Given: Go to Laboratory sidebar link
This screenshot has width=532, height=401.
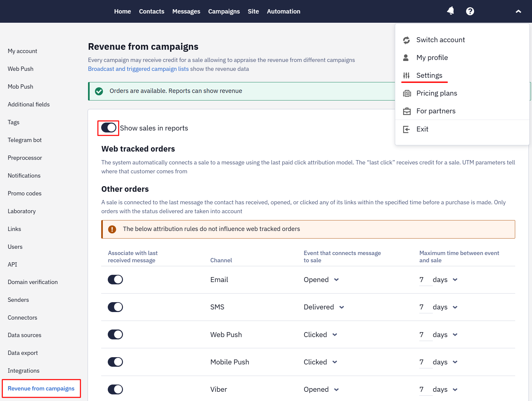Looking at the screenshot, I should (x=22, y=211).
